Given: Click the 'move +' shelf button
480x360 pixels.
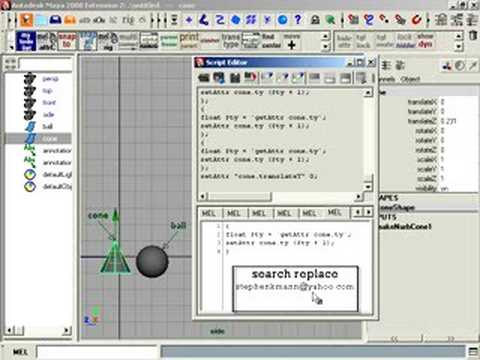Looking at the screenshot, I should coord(292,41).
